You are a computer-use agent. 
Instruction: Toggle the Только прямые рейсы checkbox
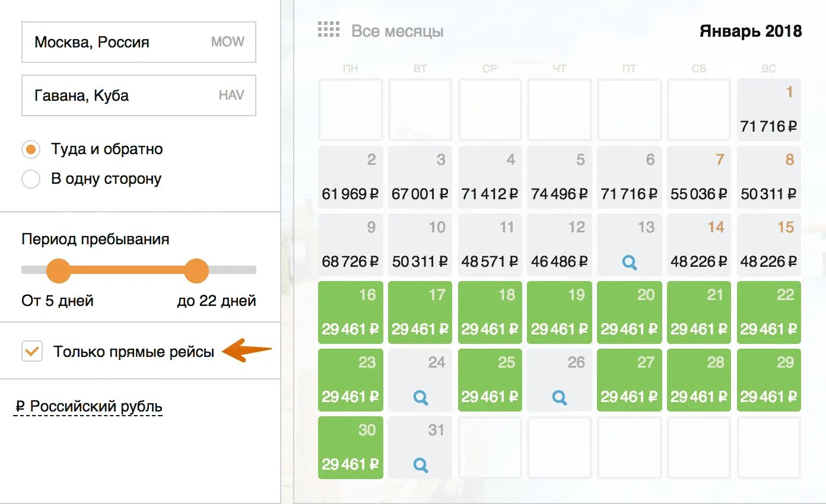(32, 352)
